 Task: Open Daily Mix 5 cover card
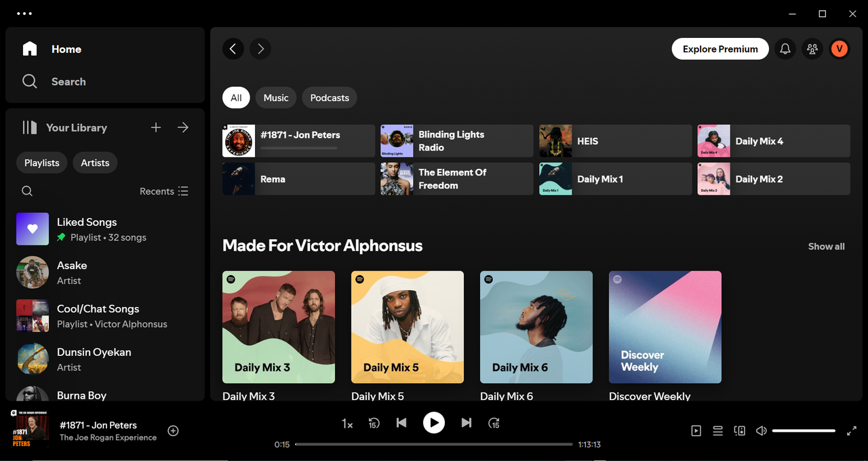(x=408, y=327)
